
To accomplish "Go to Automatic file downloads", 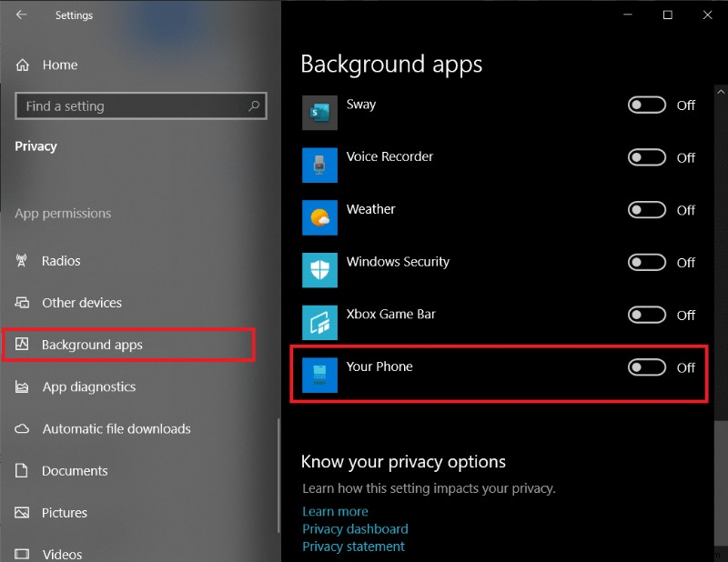I will tap(116, 429).
